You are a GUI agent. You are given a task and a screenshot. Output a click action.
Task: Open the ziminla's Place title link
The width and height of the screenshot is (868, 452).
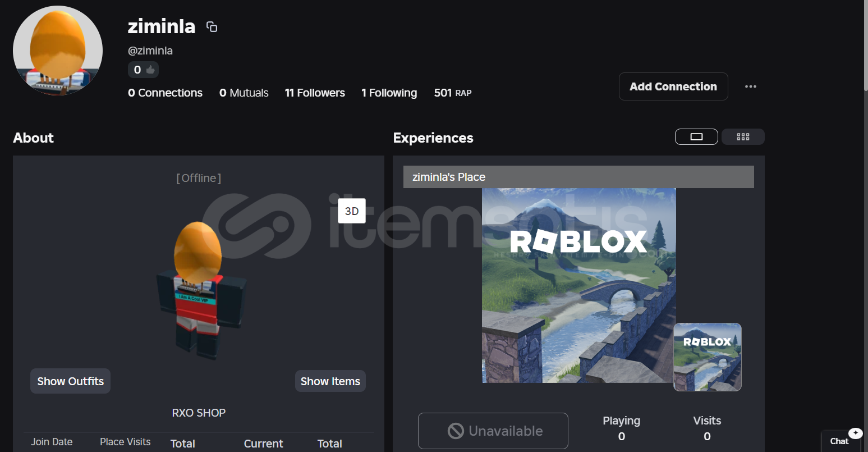(449, 177)
